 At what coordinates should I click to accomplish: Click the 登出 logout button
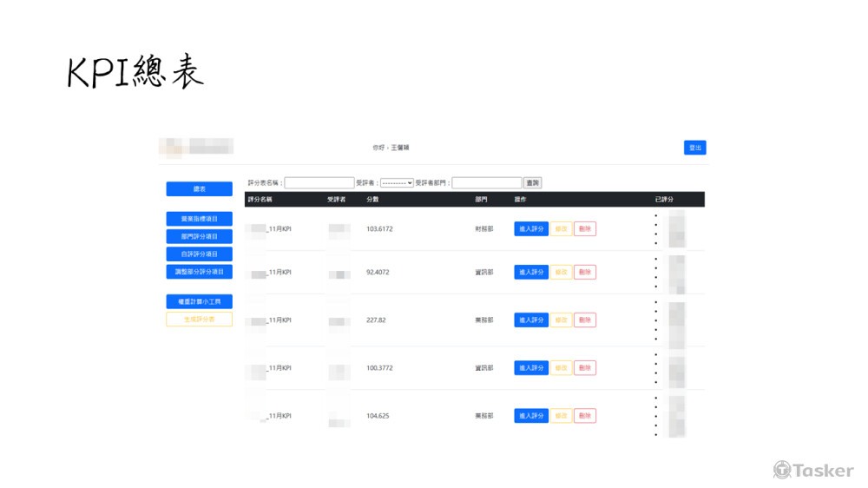click(x=694, y=148)
